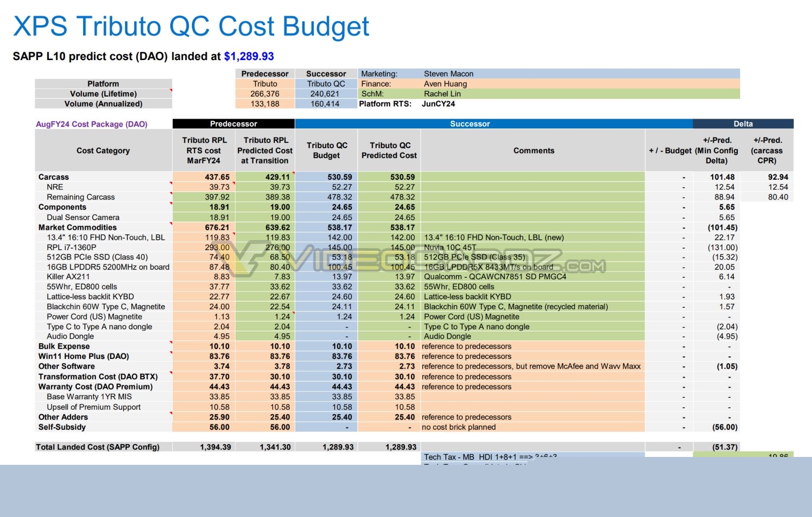Select the 'NRE' row label

[55, 187]
